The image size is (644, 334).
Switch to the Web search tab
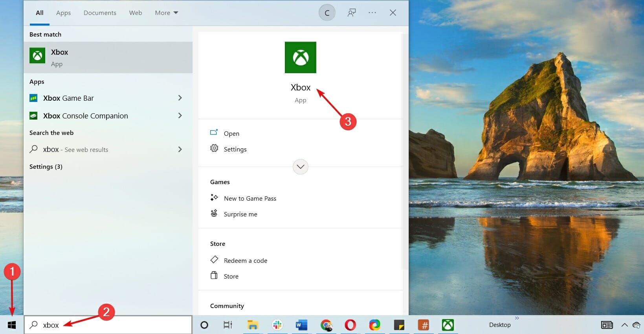coord(136,13)
